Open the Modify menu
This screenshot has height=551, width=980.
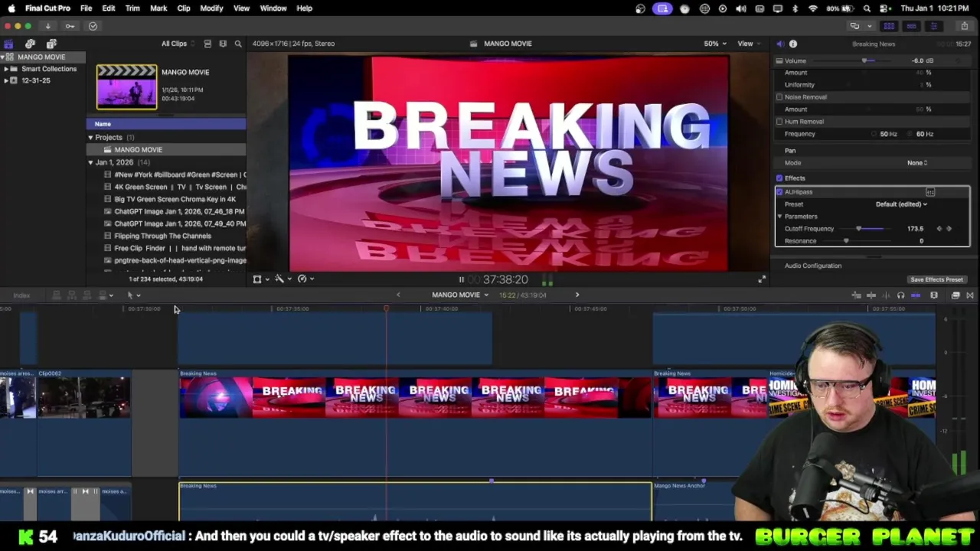tap(211, 8)
